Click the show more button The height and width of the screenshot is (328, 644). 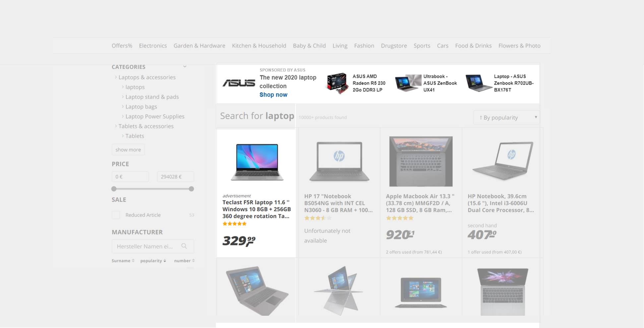pyautogui.click(x=128, y=150)
